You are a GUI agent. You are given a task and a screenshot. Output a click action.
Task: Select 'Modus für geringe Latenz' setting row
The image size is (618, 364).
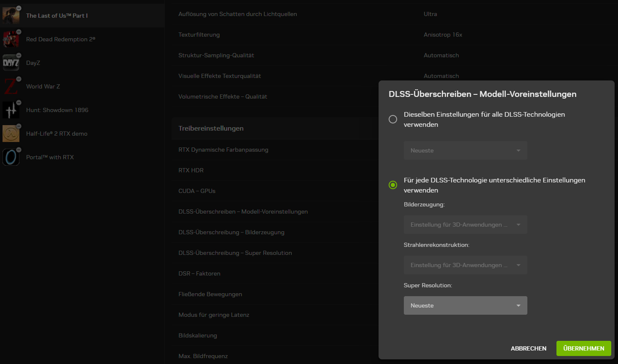[x=214, y=315]
